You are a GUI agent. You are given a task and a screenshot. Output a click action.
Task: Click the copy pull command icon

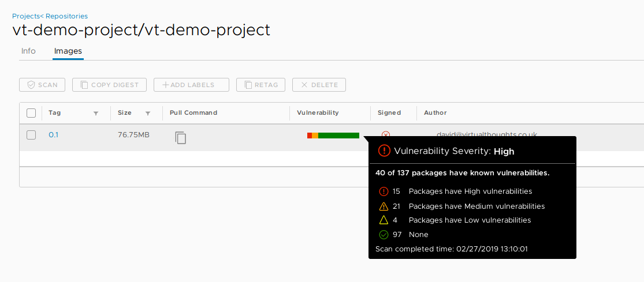[x=181, y=138]
